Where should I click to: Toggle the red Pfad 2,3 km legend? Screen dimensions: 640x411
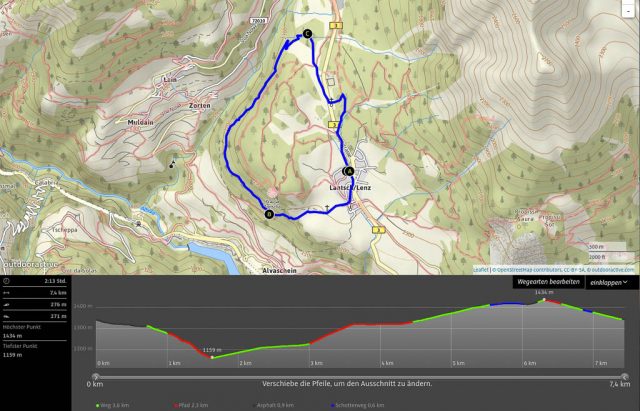191,405
